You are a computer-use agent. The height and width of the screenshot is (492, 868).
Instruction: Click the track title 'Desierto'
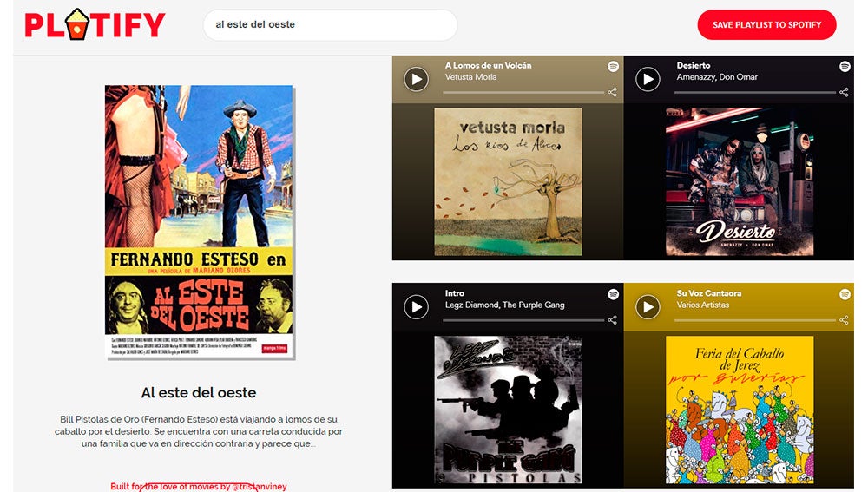693,65
